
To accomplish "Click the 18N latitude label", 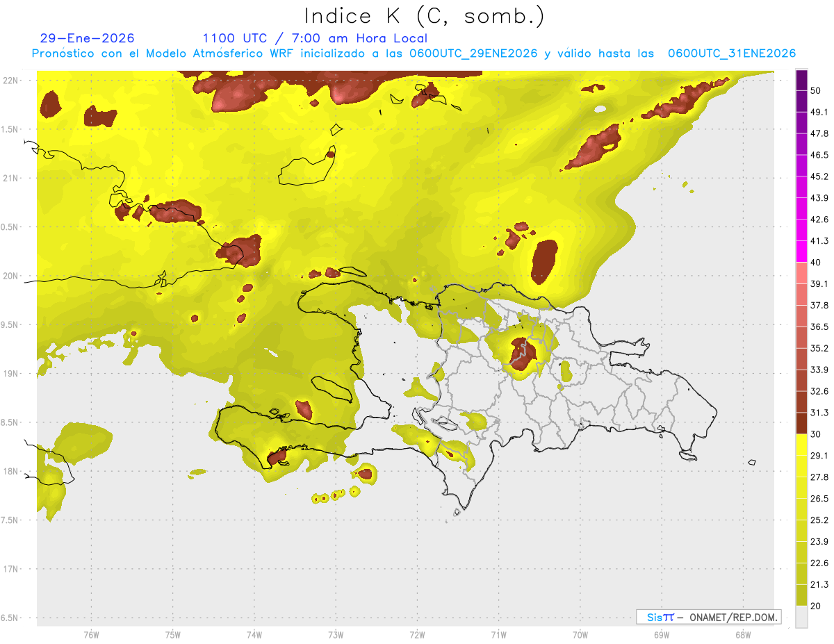I will [x=10, y=471].
